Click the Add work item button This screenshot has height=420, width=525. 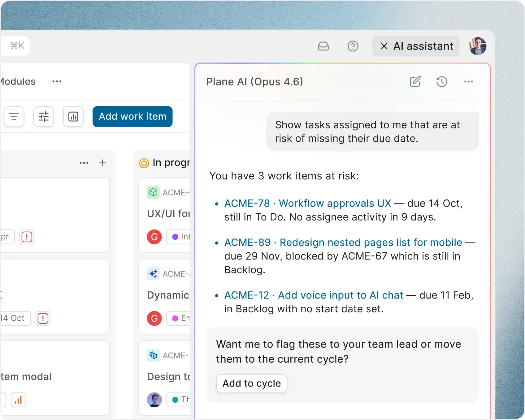(132, 116)
